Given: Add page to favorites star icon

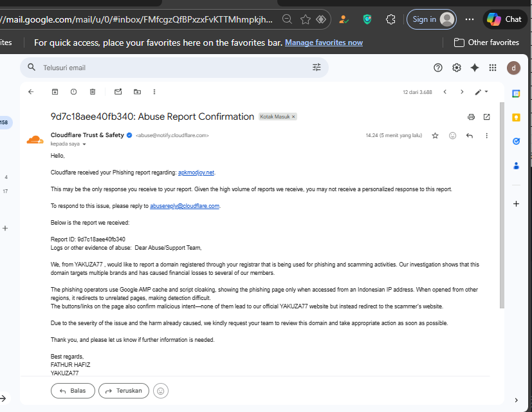Looking at the screenshot, I should click(306, 19).
